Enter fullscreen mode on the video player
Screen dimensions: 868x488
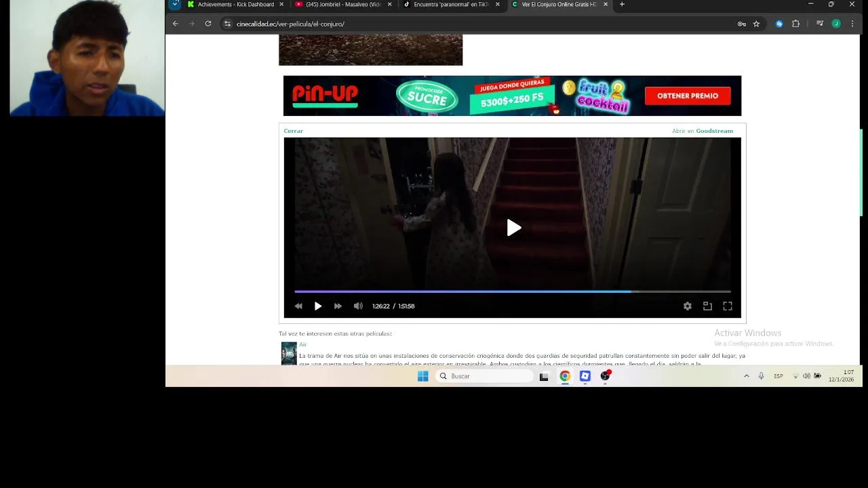(x=728, y=306)
